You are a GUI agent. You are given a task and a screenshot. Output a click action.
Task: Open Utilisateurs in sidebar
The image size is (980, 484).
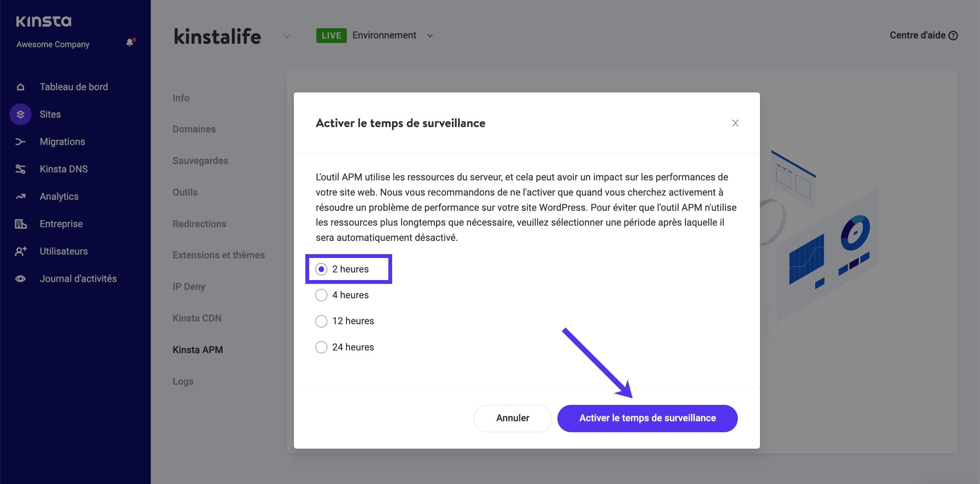pos(64,252)
